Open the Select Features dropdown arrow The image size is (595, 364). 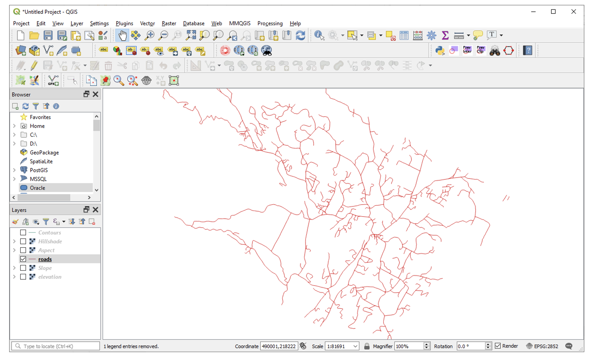click(x=362, y=36)
